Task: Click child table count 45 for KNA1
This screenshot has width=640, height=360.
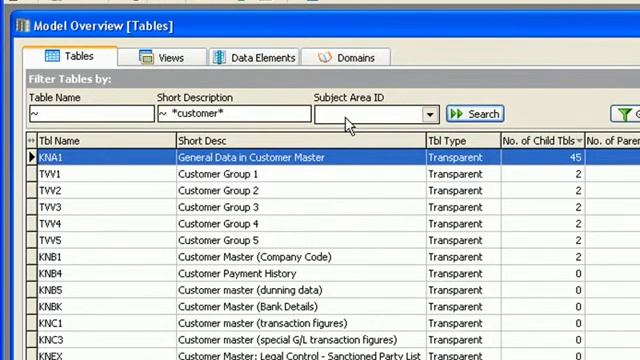Action: pos(543,158)
